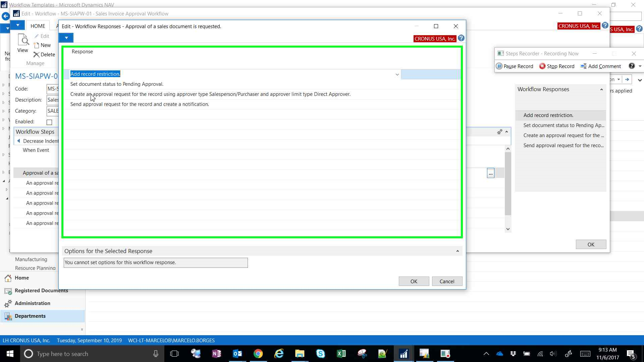
Task: Click the help icon beside CRONUS USA
Action: click(x=461, y=39)
